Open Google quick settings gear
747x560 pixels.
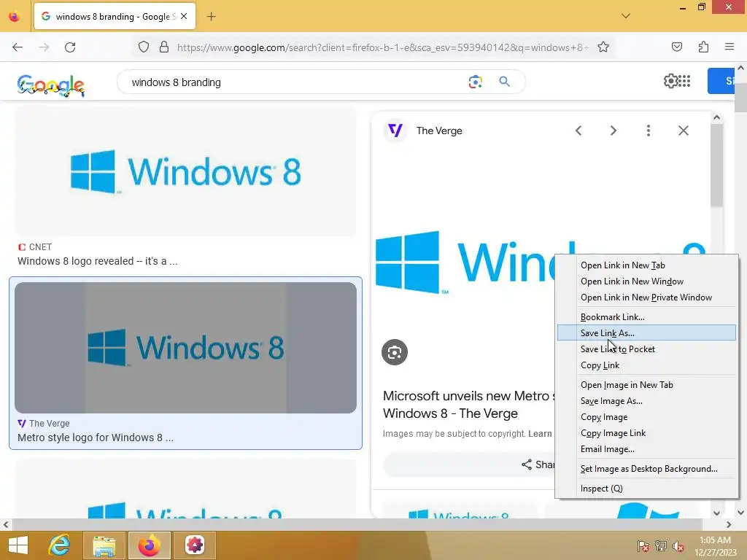(x=670, y=82)
